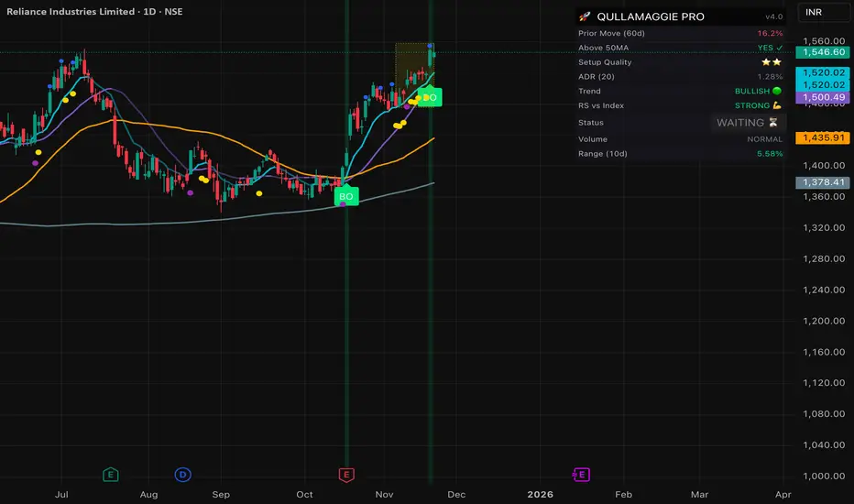Click the WAITING status badge
The image size is (854, 504).
coord(748,123)
